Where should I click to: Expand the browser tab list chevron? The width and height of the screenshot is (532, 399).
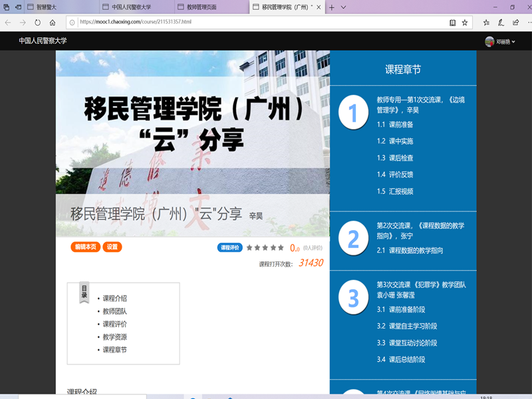pyautogui.click(x=343, y=7)
